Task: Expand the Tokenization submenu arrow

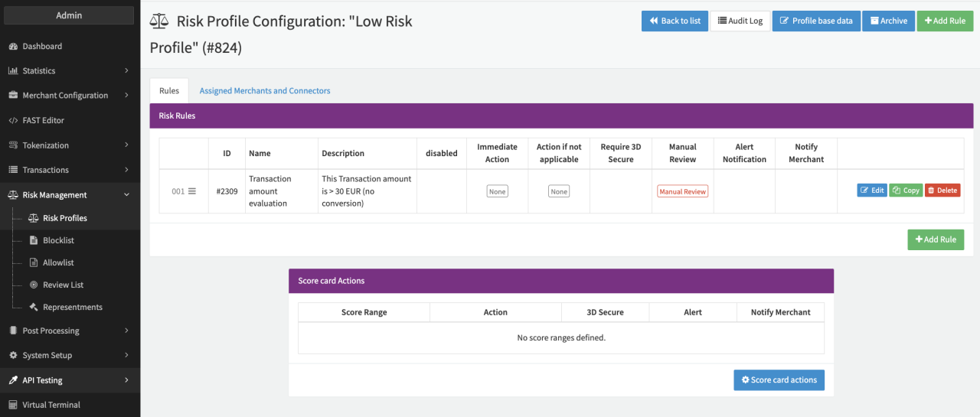Action: (x=126, y=145)
